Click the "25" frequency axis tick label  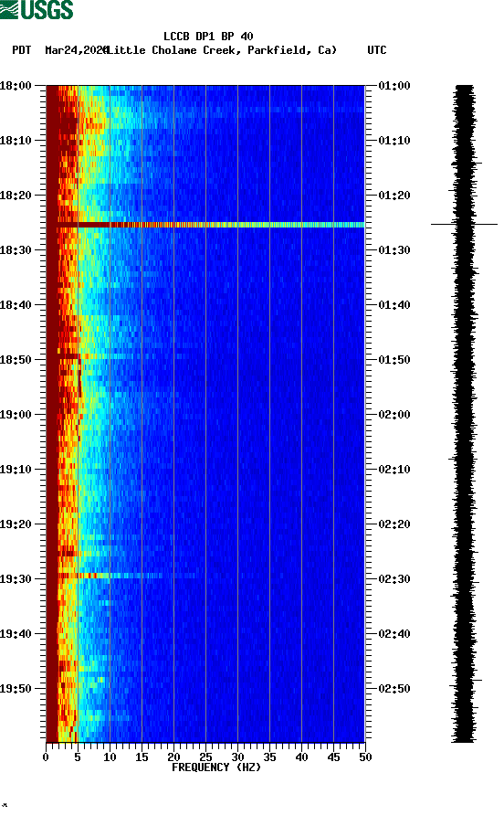click(205, 757)
